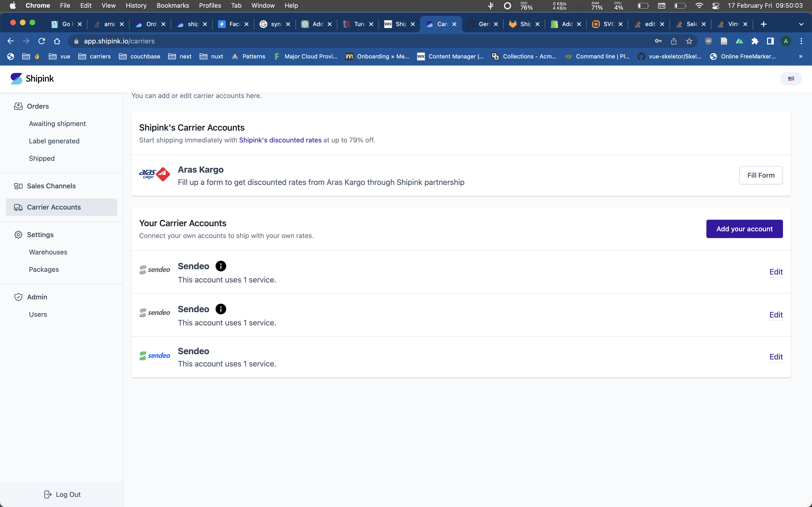Click the Shipink logo in header
The width and height of the screenshot is (812, 507).
pos(32,78)
